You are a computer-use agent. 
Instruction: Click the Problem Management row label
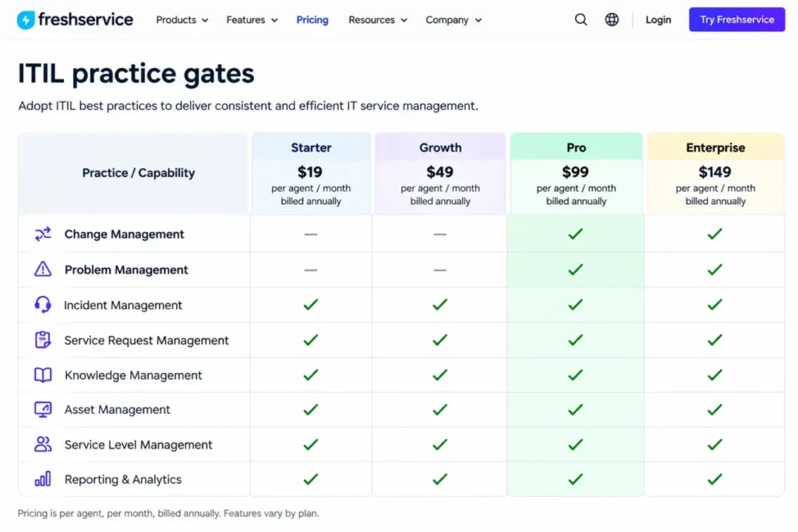(126, 270)
